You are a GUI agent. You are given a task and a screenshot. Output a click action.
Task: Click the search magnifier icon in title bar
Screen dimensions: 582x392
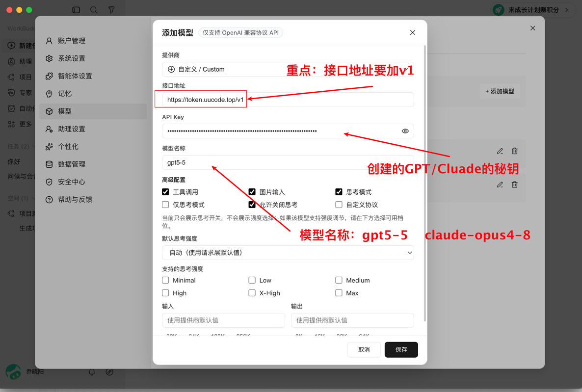[94, 10]
